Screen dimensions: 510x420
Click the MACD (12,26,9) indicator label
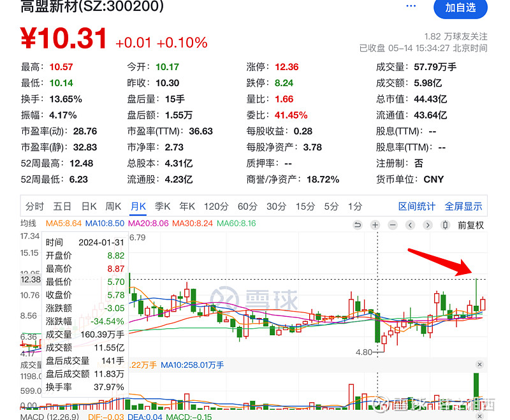pos(50,417)
